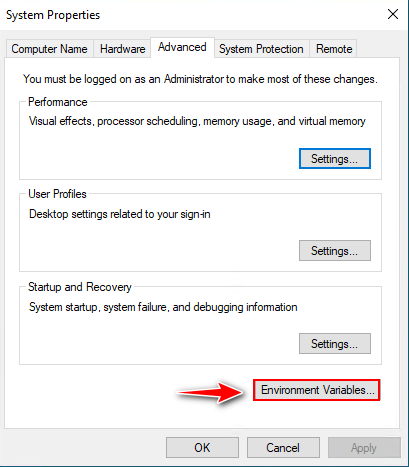This screenshot has height=467, width=409.
Task: Confirm the dialog with OK
Action: 202,448
